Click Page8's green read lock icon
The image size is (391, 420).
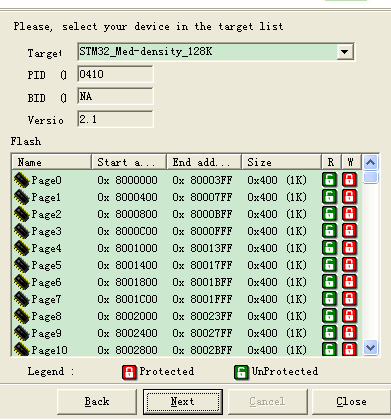(330, 316)
